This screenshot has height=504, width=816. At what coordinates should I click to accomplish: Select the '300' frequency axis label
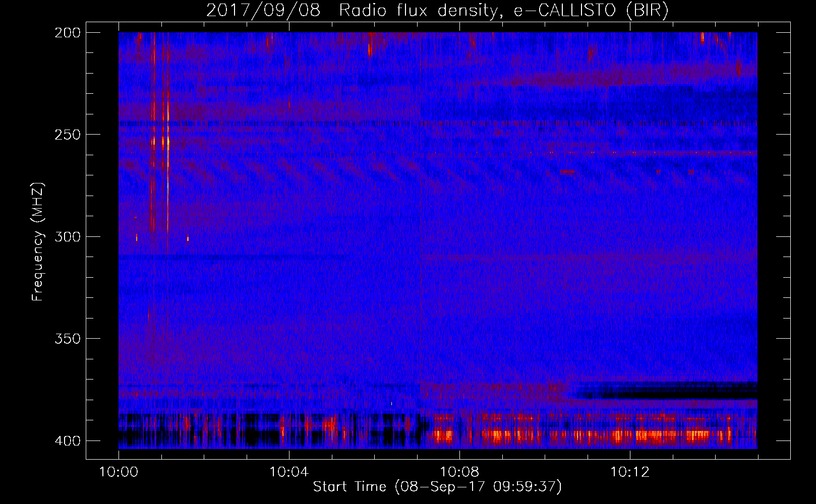pyautogui.click(x=68, y=236)
